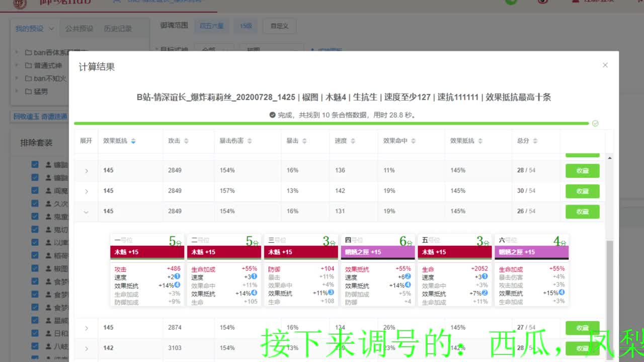Close the 计算结果 dialog
The width and height of the screenshot is (644, 362).
(605, 65)
